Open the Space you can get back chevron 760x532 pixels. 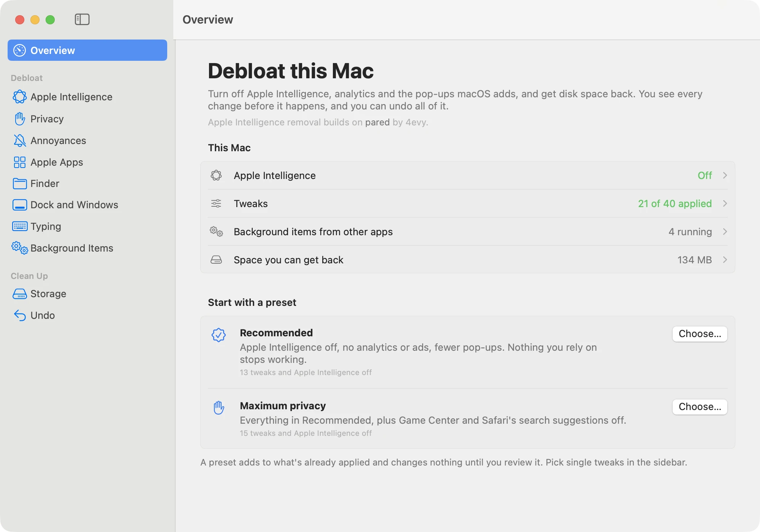point(725,260)
